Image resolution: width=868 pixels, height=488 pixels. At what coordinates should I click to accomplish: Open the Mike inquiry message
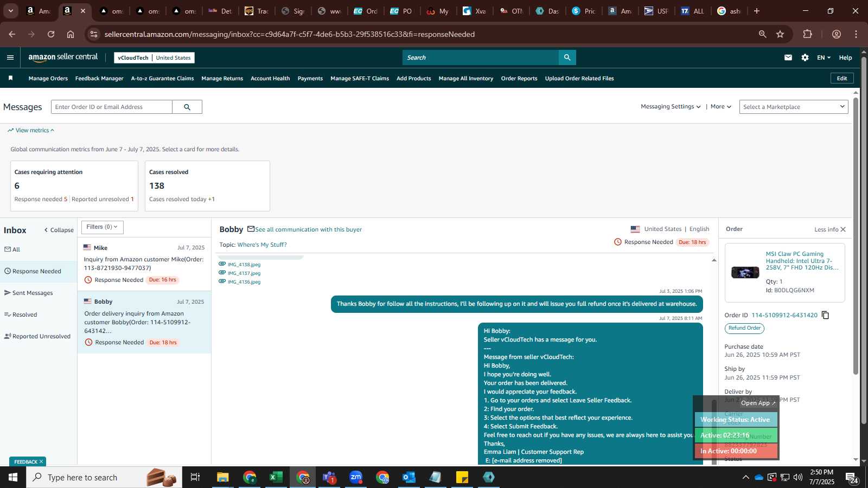tap(144, 264)
